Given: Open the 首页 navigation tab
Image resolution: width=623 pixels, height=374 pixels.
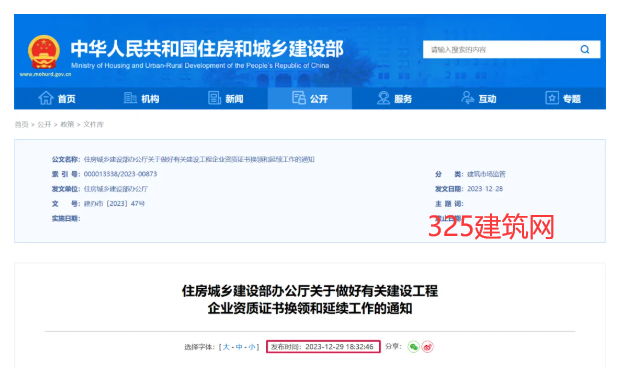Looking at the screenshot, I should (x=56, y=98).
